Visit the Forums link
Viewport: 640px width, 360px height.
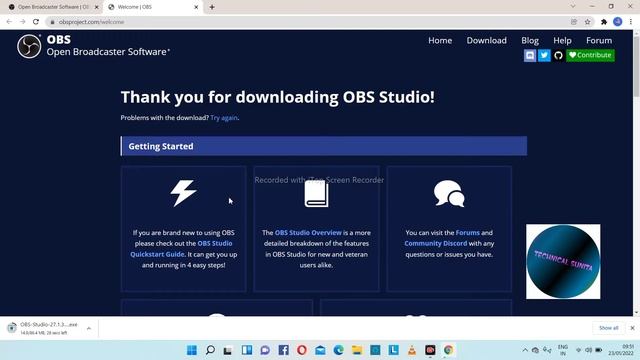[x=467, y=233]
